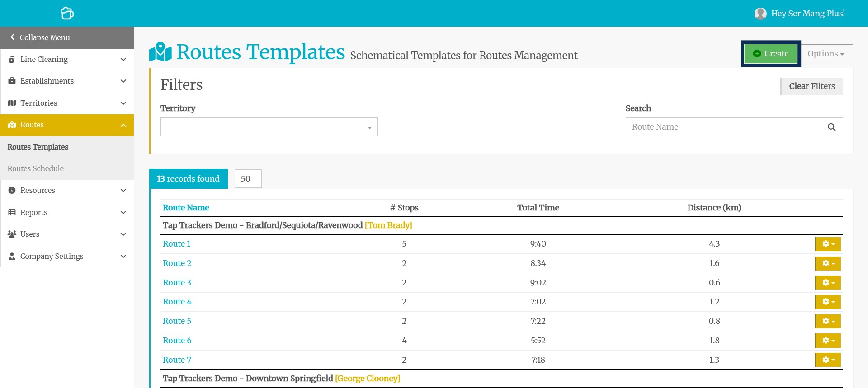This screenshot has width=868, height=388.
Task: Click the beer mug logo icon
Action: [x=67, y=13]
